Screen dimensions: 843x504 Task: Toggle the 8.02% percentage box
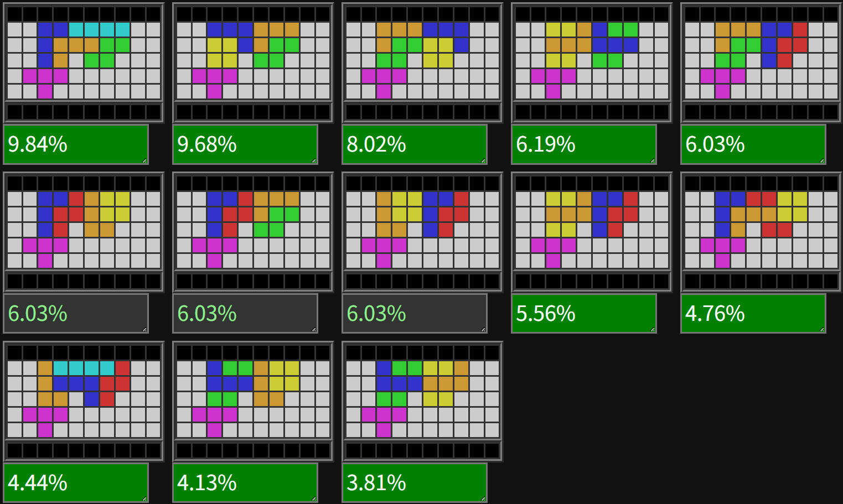point(415,144)
